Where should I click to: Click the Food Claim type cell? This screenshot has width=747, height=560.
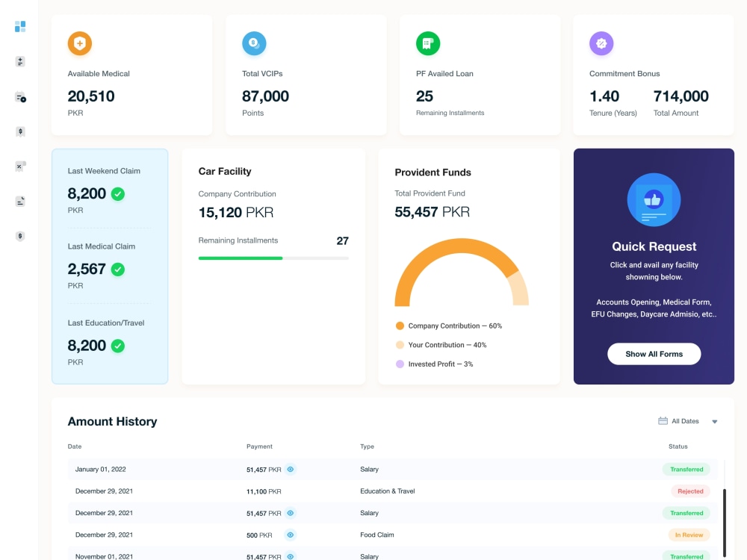[376, 535]
